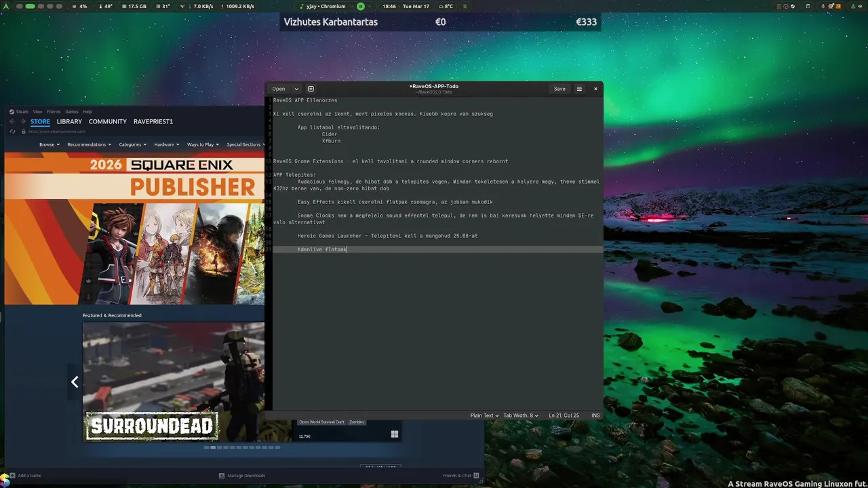Click the lock icon beside Steam URL
Screen dimensions: 868x488
pos(24,131)
